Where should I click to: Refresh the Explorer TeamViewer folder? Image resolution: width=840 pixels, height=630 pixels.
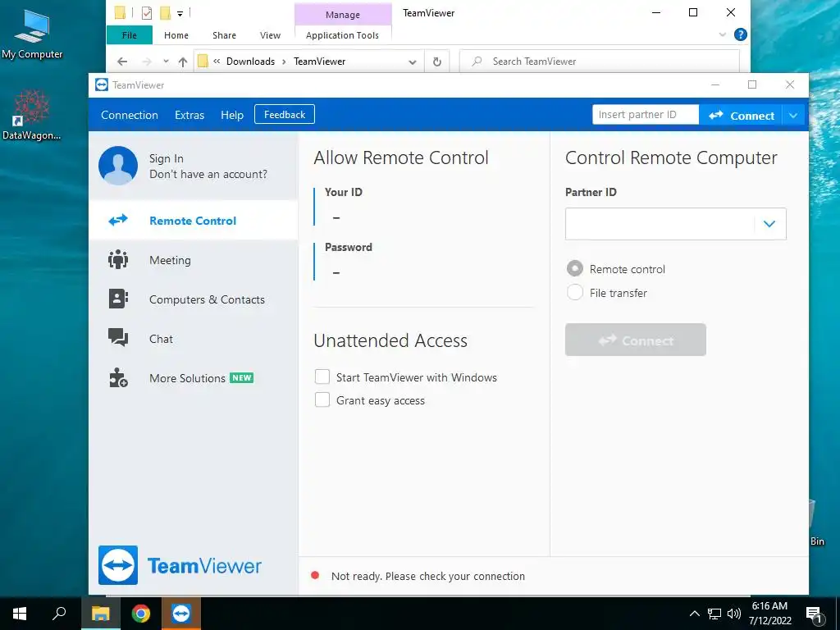pyautogui.click(x=437, y=62)
